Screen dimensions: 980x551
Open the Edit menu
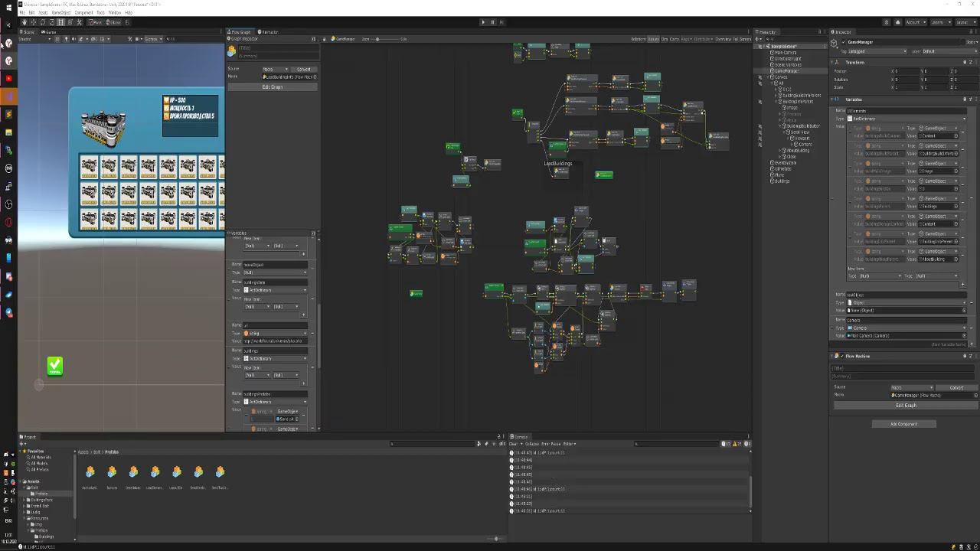coord(31,13)
